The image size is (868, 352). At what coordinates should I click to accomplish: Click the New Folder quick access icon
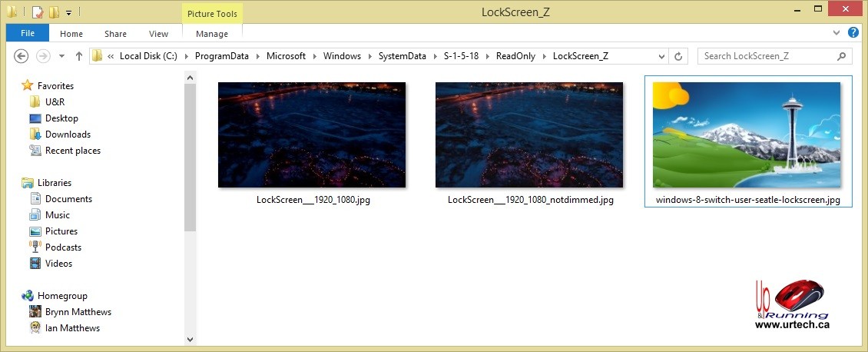pyautogui.click(x=54, y=12)
